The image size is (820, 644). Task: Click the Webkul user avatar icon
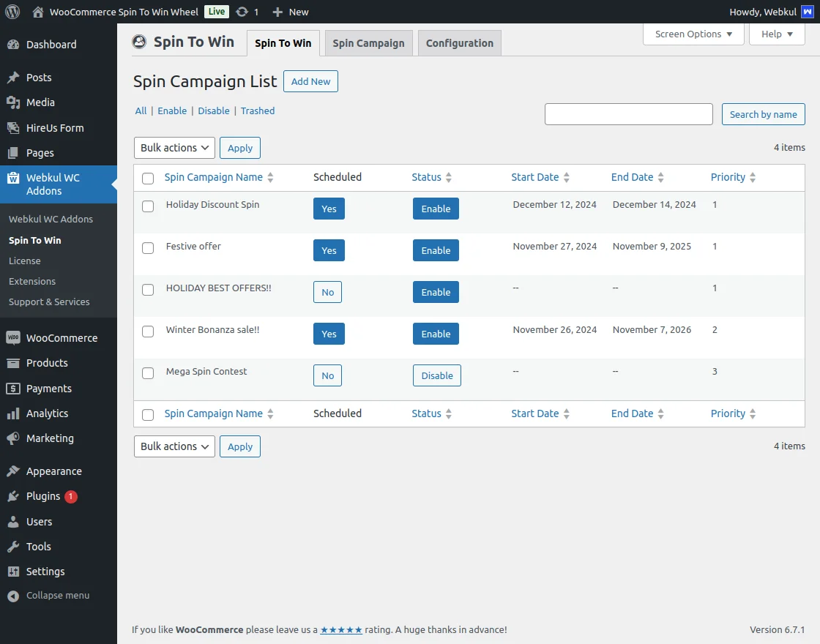click(808, 12)
